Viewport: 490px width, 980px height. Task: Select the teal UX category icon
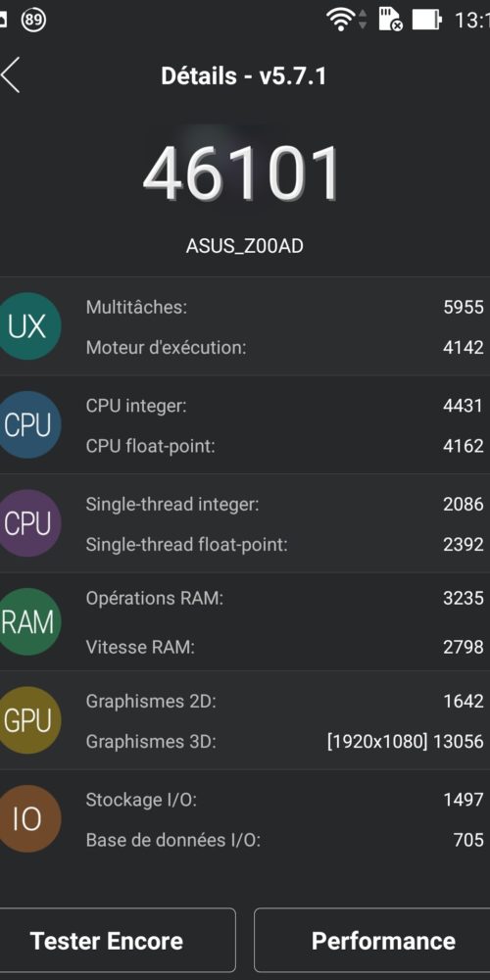26,326
